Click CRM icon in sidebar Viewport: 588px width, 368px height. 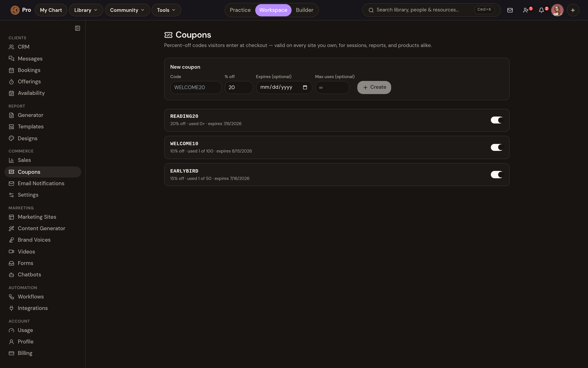(x=11, y=47)
